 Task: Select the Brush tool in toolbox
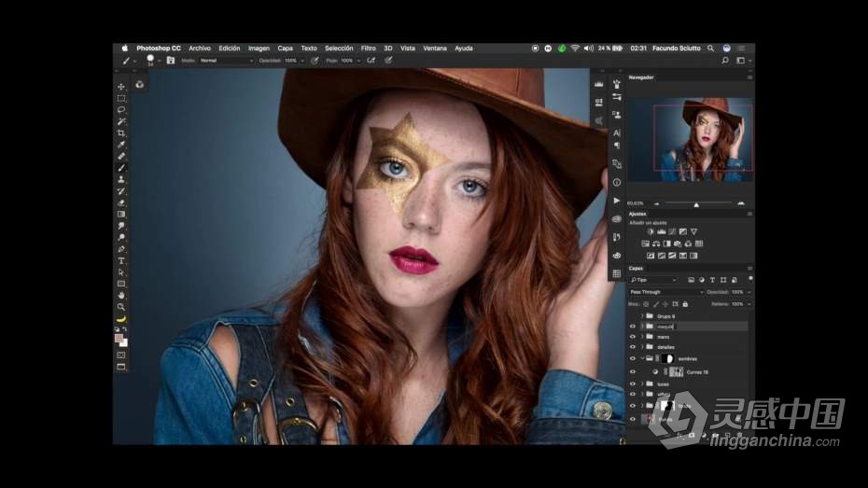pyautogui.click(x=121, y=168)
